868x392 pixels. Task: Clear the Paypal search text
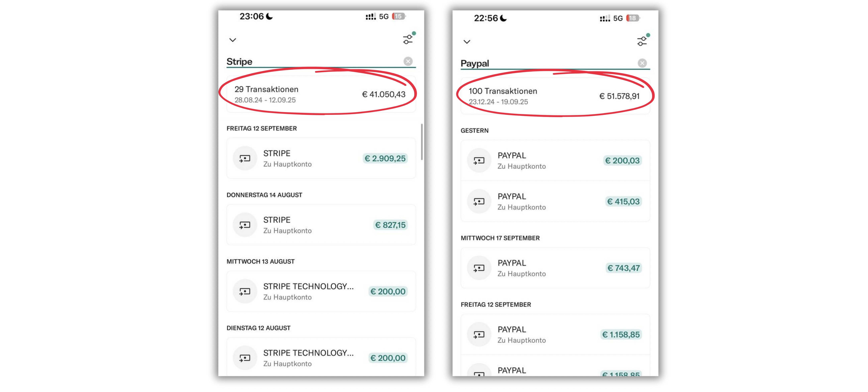coord(642,63)
